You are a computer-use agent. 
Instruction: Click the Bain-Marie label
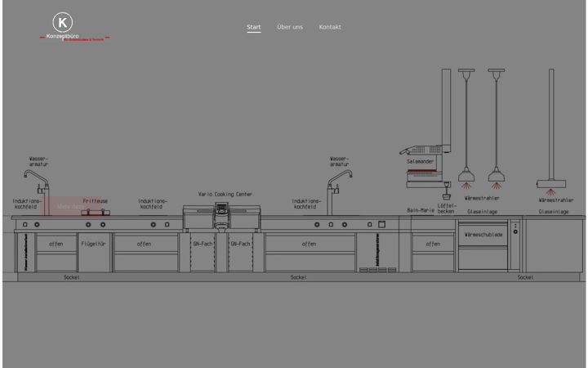[421, 210]
